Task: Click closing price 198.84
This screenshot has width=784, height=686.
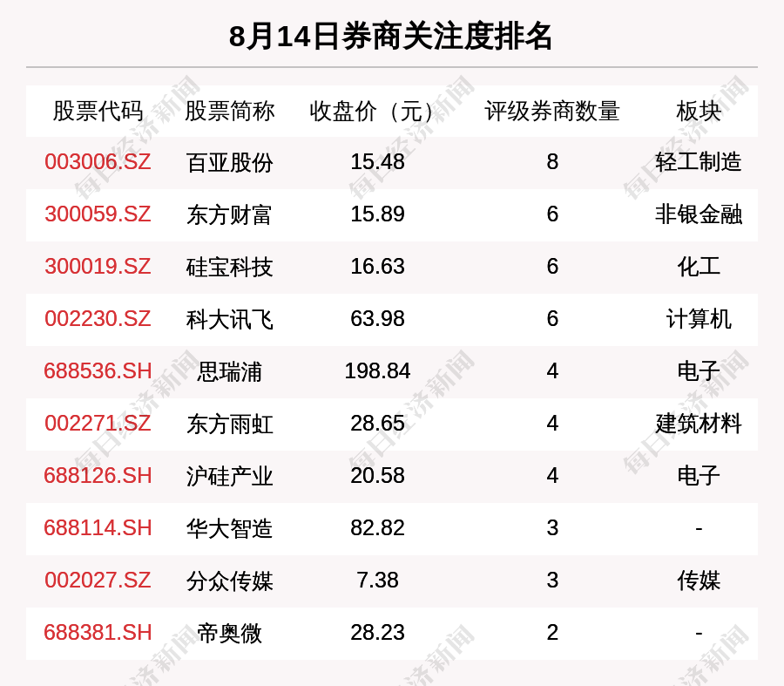Action: point(377,371)
